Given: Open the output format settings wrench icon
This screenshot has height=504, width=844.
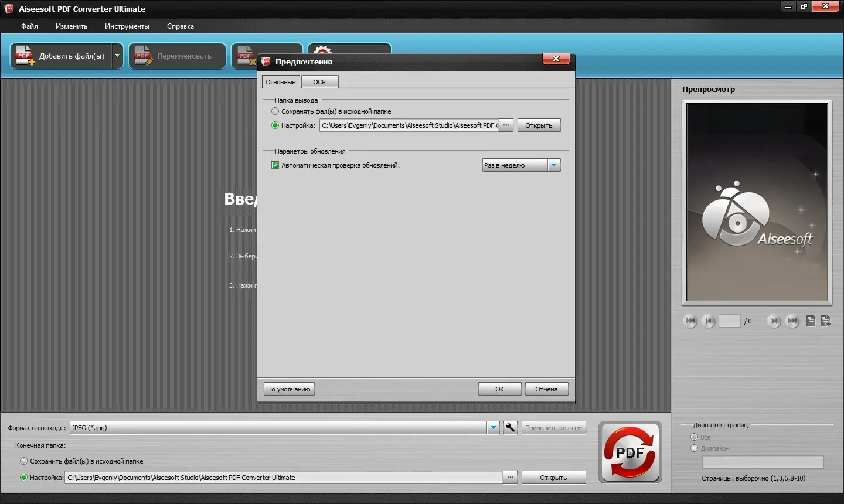Looking at the screenshot, I should tap(510, 428).
